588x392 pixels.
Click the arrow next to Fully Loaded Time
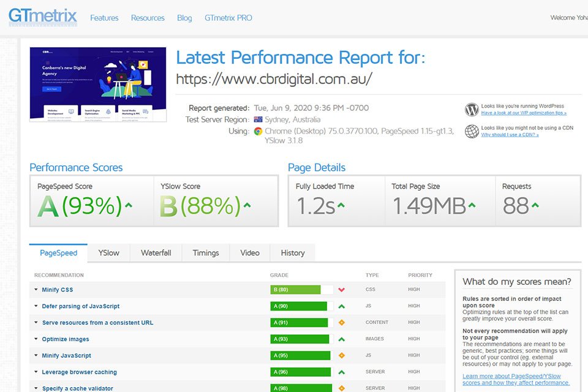341,206
